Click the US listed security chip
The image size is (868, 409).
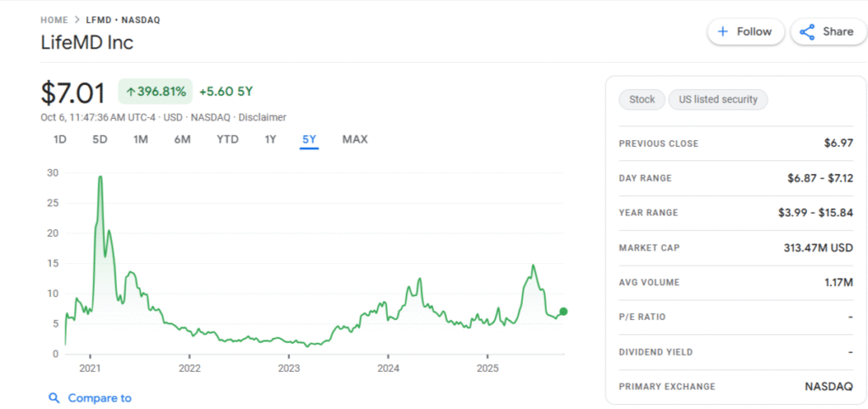click(x=718, y=99)
